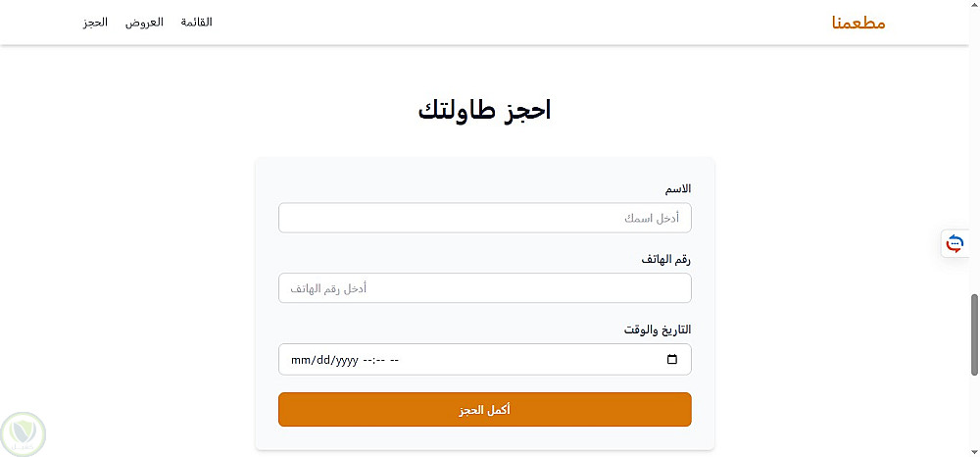
Task: Click the floating chat widget icon
Action: [x=955, y=243]
